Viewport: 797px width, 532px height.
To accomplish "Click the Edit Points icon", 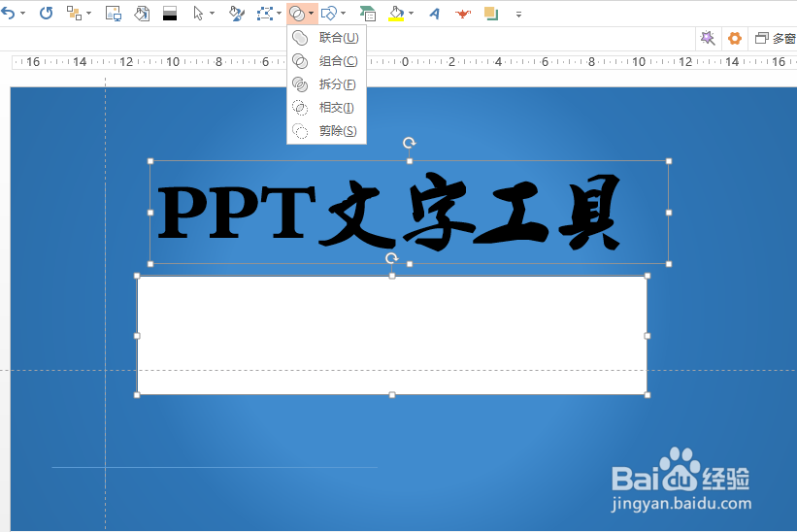I will click(265, 14).
